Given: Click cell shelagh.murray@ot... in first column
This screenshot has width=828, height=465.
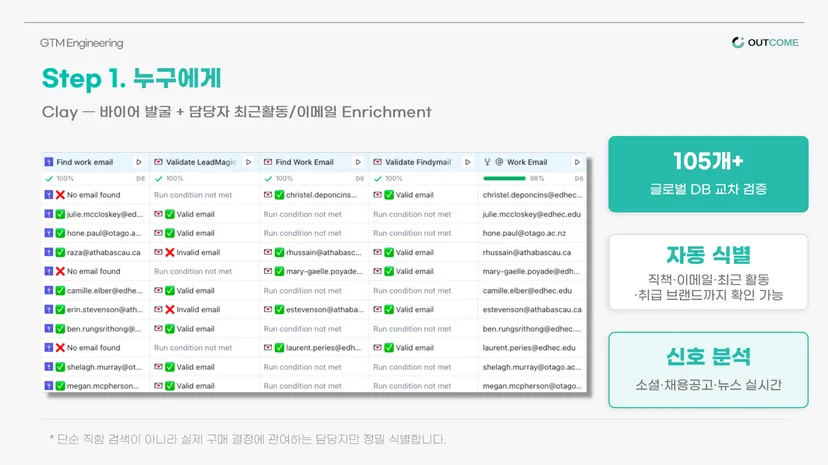Looking at the screenshot, I should click(x=96, y=367).
